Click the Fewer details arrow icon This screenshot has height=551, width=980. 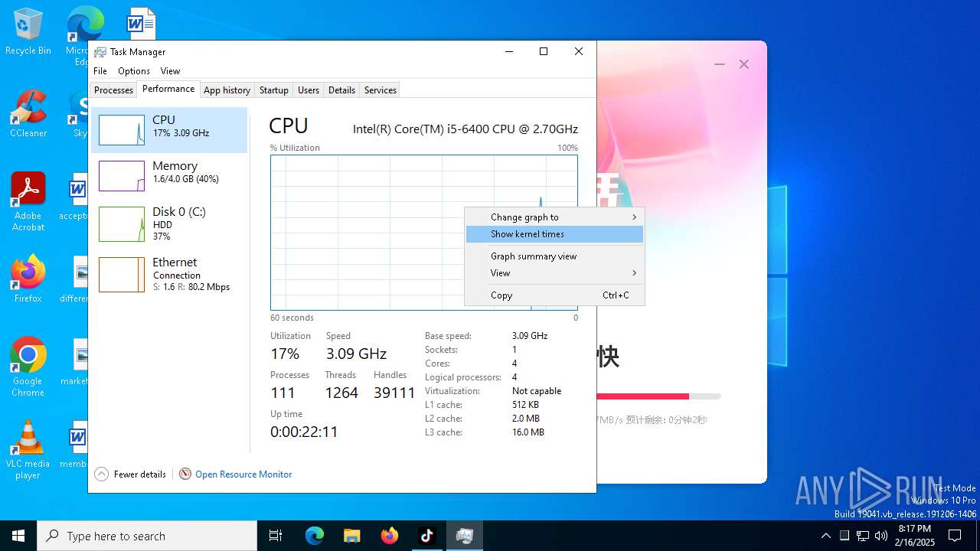pos(102,474)
